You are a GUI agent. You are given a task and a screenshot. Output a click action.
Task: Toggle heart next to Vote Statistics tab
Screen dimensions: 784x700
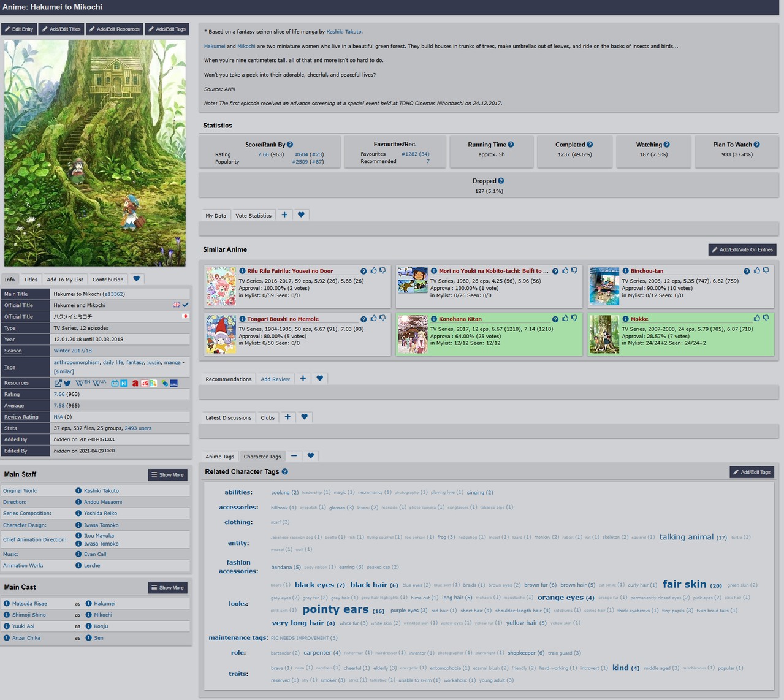pyautogui.click(x=301, y=215)
